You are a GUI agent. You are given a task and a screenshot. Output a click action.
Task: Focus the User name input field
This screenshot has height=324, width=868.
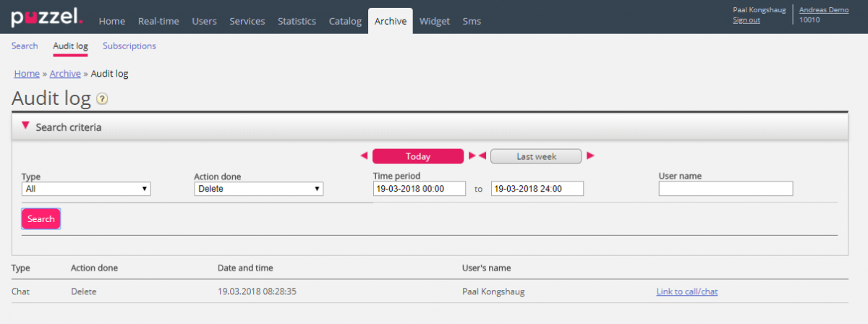tap(726, 189)
